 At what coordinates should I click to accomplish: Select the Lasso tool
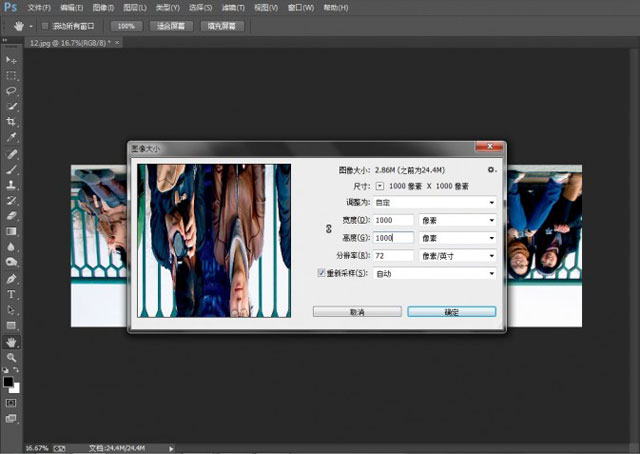[x=11, y=91]
